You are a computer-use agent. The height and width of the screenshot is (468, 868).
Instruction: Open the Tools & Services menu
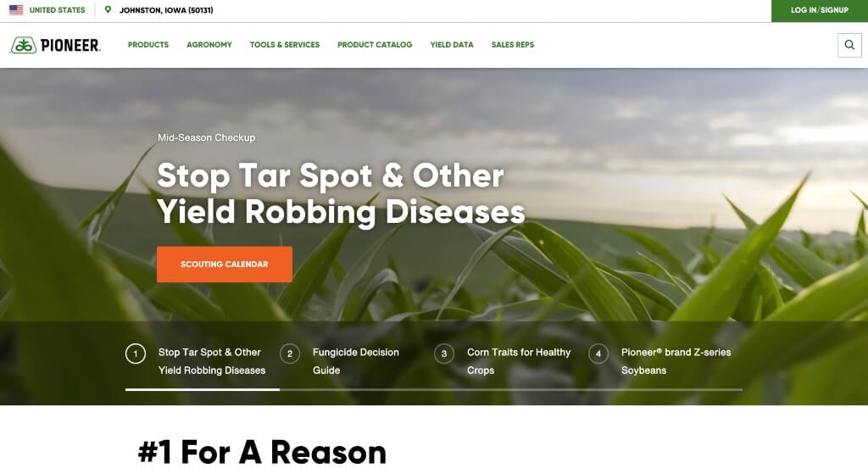coord(285,45)
